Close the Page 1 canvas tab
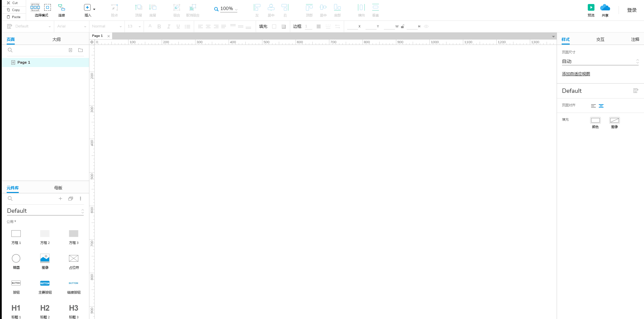The width and height of the screenshot is (644, 319). (108, 36)
